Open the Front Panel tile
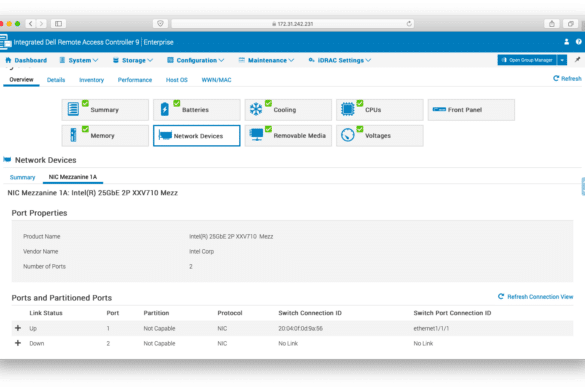Screen dimensions: 585x390 (471, 110)
